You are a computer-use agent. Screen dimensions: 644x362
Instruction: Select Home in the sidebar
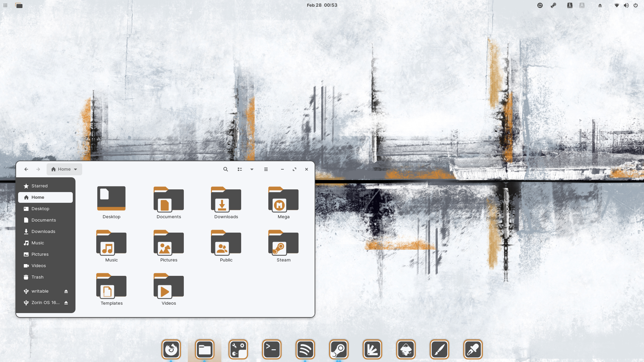[x=45, y=197]
